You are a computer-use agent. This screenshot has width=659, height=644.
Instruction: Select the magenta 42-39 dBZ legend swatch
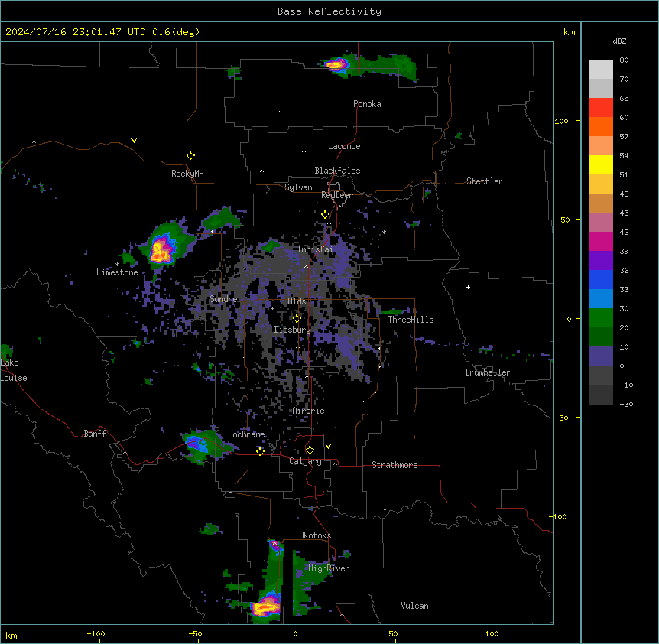click(x=601, y=241)
